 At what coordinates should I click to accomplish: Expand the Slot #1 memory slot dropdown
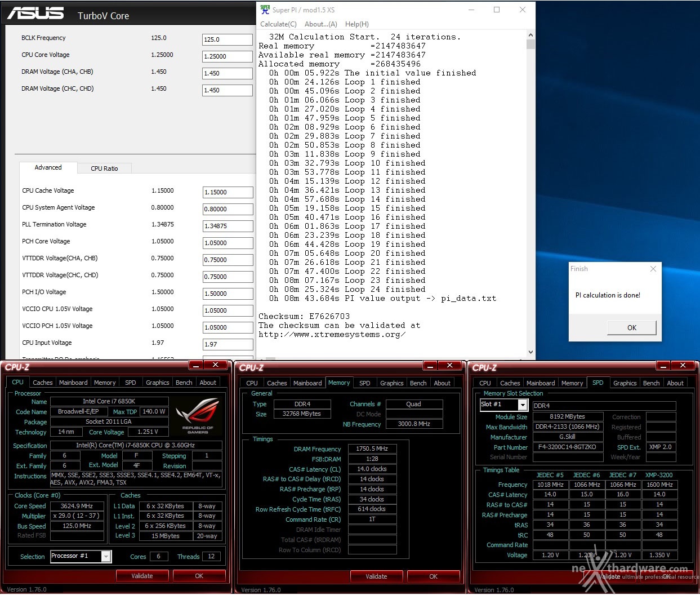(523, 405)
